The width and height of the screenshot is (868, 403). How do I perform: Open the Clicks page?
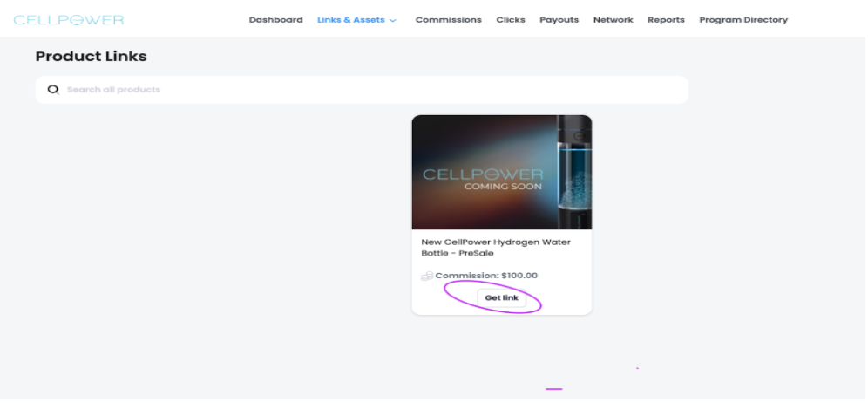click(511, 20)
